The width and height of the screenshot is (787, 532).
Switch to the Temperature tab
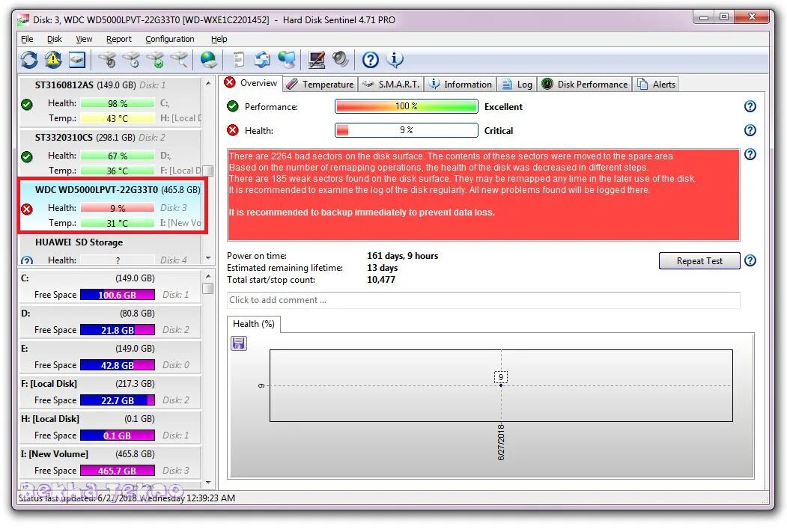pyautogui.click(x=320, y=85)
